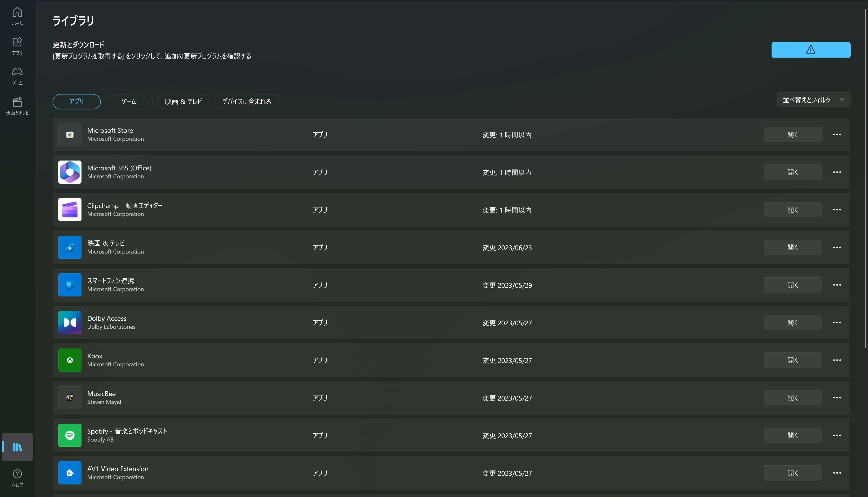Open Movies & TV sidebar icon
The height and width of the screenshot is (497, 868).
point(17,106)
